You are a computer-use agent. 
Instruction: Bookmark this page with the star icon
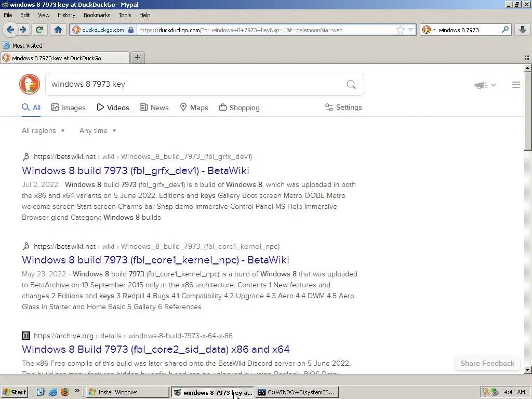point(401,30)
